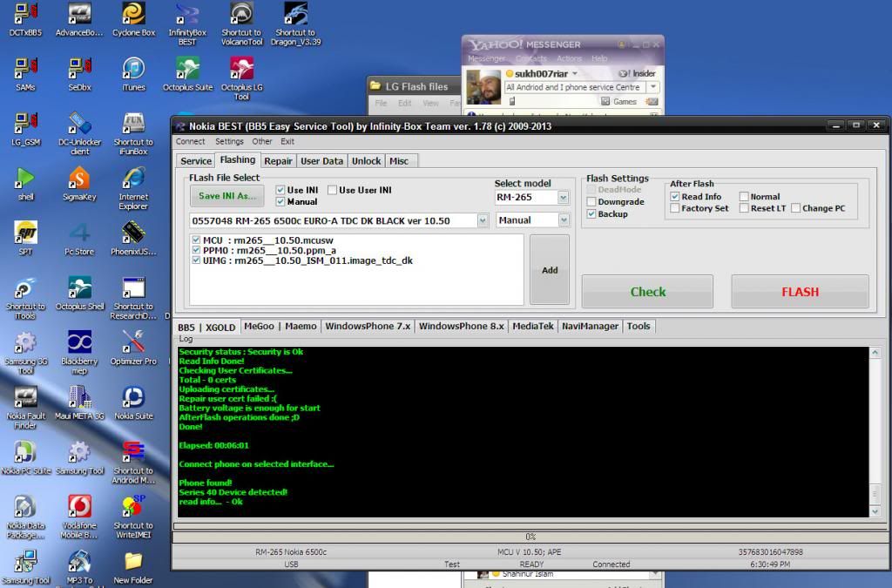Enable the Downgrade flash setting
This screenshot has height=588, width=892.
click(591, 202)
